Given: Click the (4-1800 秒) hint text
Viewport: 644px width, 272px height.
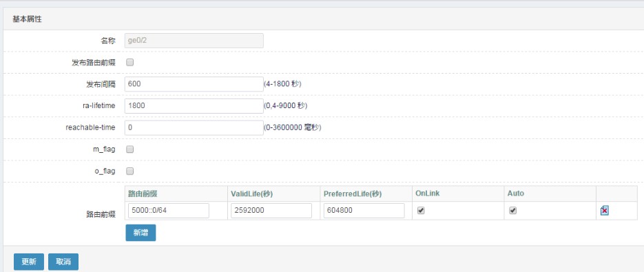Looking at the screenshot, I should click(x=282, y=84).
